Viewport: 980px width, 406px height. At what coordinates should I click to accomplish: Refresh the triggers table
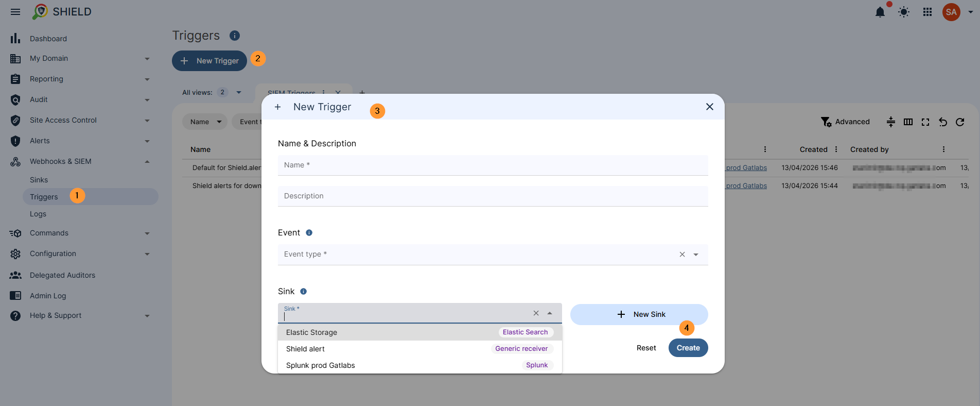click(x=960, y=122)
